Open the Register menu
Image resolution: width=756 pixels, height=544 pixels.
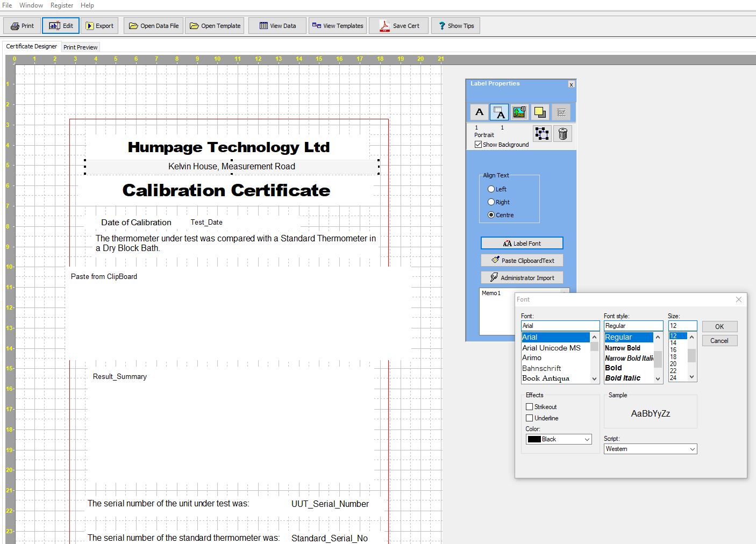[62, 5]
